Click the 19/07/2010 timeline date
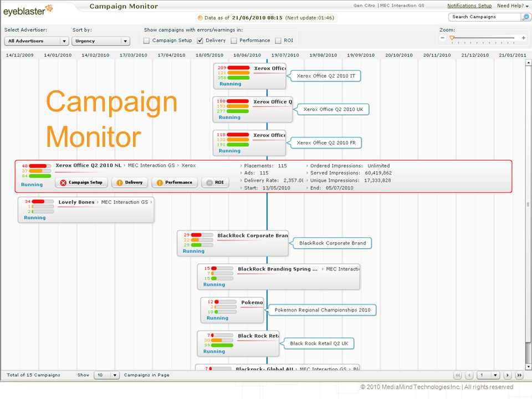532x399 pixels. 285,55
